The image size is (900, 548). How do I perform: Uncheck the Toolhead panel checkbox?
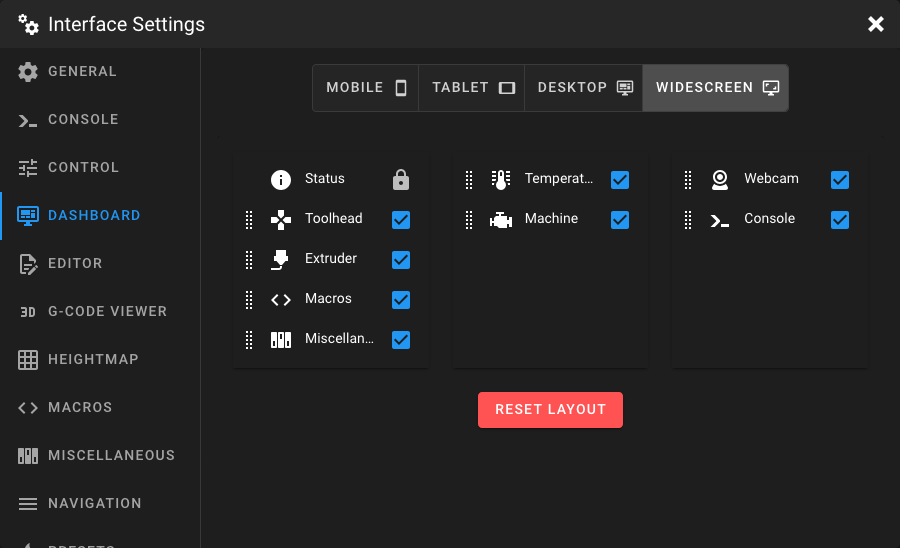pyautogui.click(x=401, y=220)
